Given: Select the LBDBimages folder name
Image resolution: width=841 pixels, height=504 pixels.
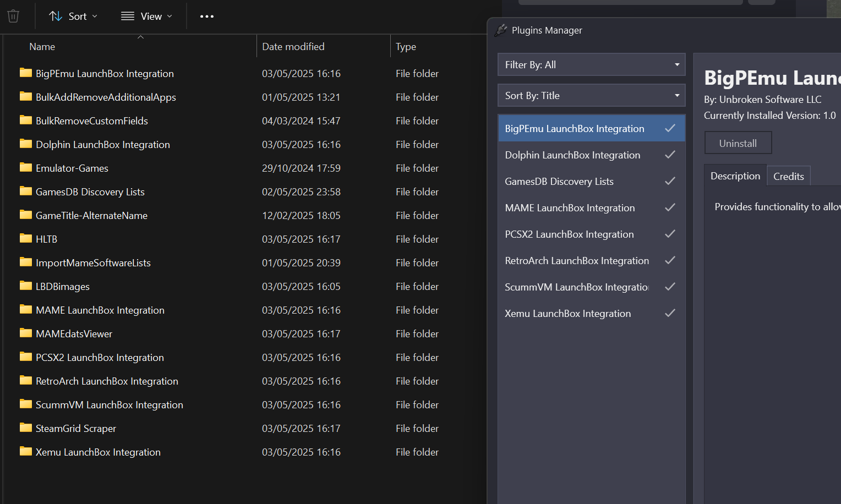Looking at the screenshot, I should pos(63,287).
